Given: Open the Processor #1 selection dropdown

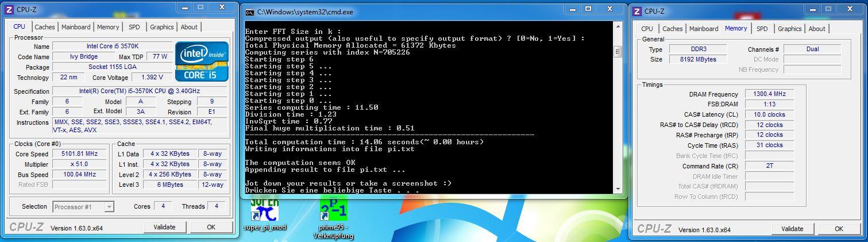Looking at the screenshot, I should 83,206.
